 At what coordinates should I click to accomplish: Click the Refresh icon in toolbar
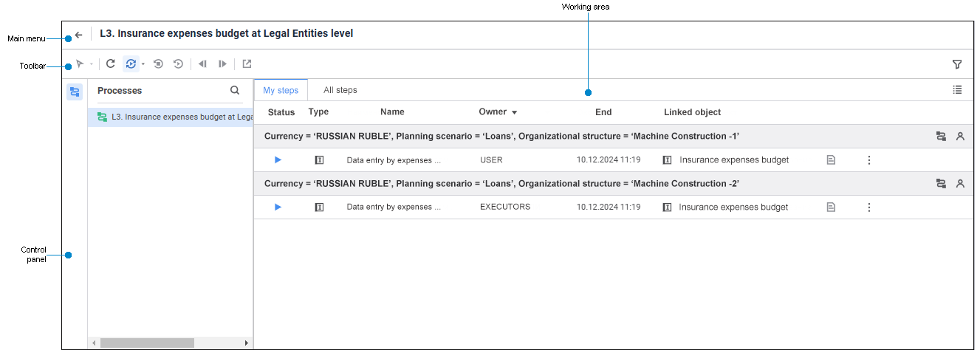coord(110,64)
